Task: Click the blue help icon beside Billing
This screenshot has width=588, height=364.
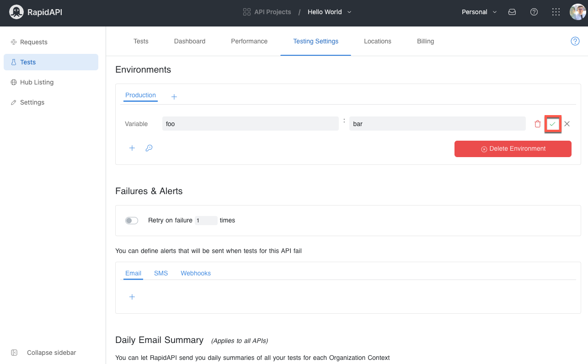Action: [575, 41]
